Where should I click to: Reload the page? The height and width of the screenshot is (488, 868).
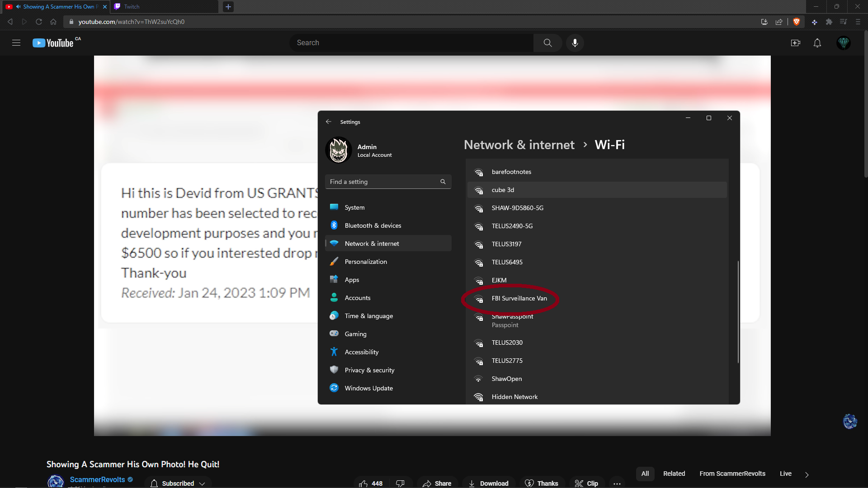(x=39, y=22)
